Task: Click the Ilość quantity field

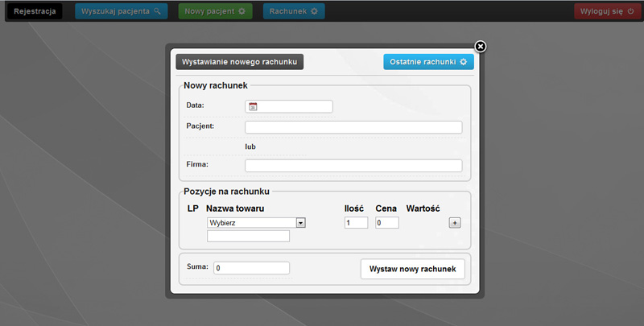Action: [x=356, y=223]
